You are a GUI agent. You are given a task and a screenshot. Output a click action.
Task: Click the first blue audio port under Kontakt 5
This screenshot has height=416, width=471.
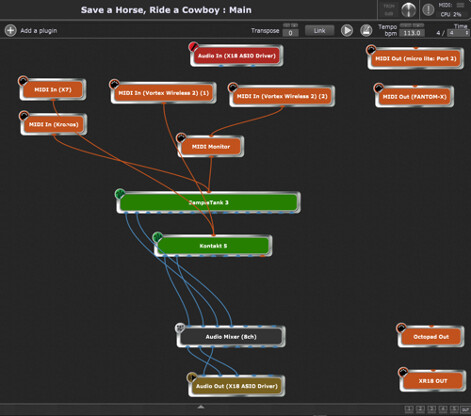[164, 256]
